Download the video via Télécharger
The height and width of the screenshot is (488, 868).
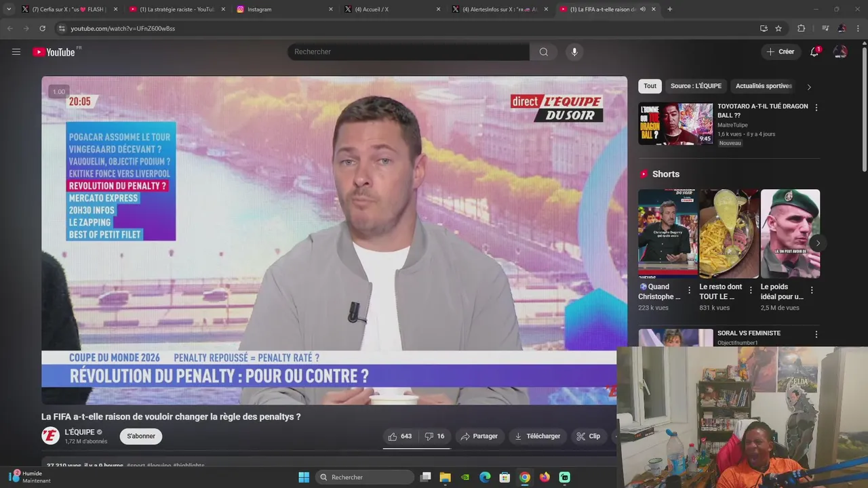coord(538,436)
